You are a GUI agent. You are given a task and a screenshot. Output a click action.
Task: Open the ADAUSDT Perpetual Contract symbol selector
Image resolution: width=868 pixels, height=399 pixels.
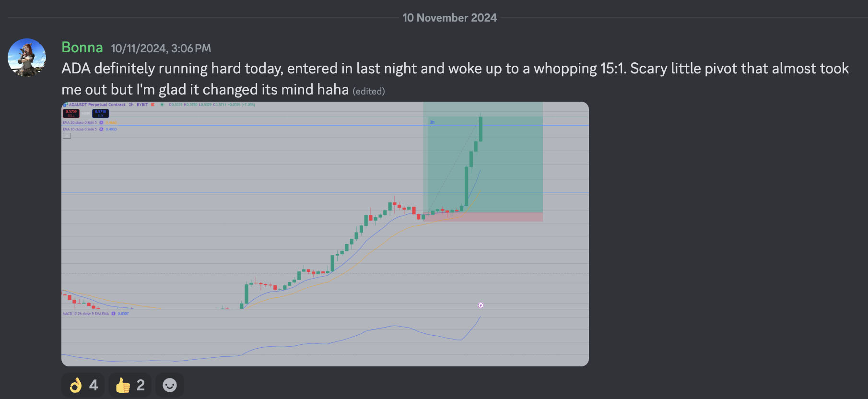[x=97, y=105]
